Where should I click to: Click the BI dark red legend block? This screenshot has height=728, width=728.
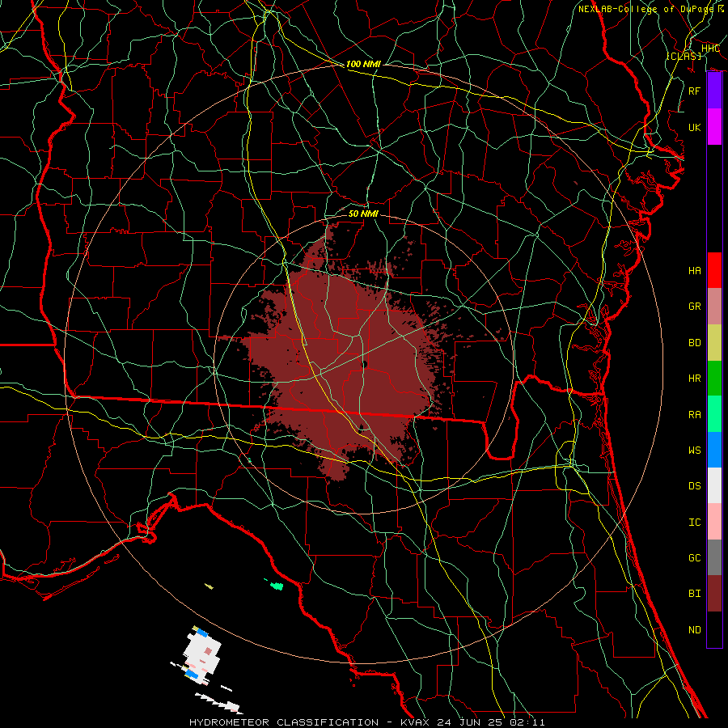click(714, 594)
